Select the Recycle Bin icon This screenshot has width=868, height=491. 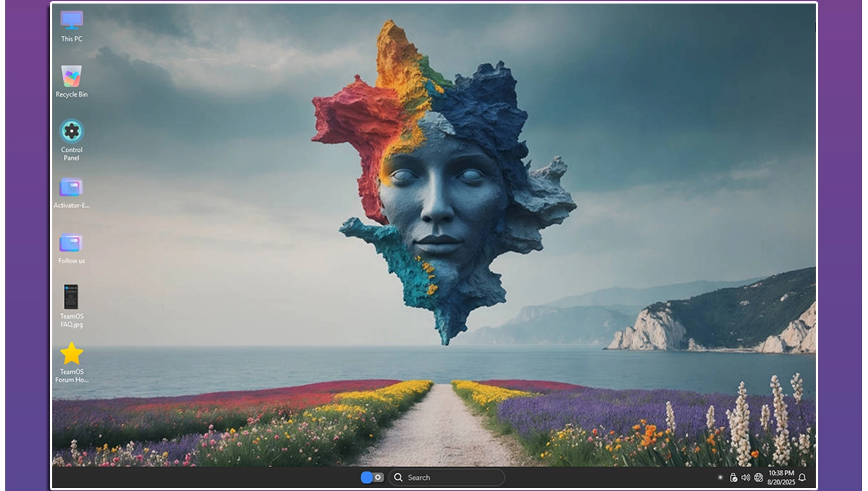pos(71,76)
